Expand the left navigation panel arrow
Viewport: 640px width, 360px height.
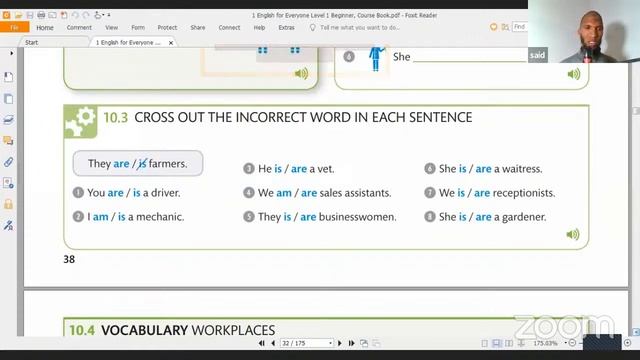click(x=11, y=53)
